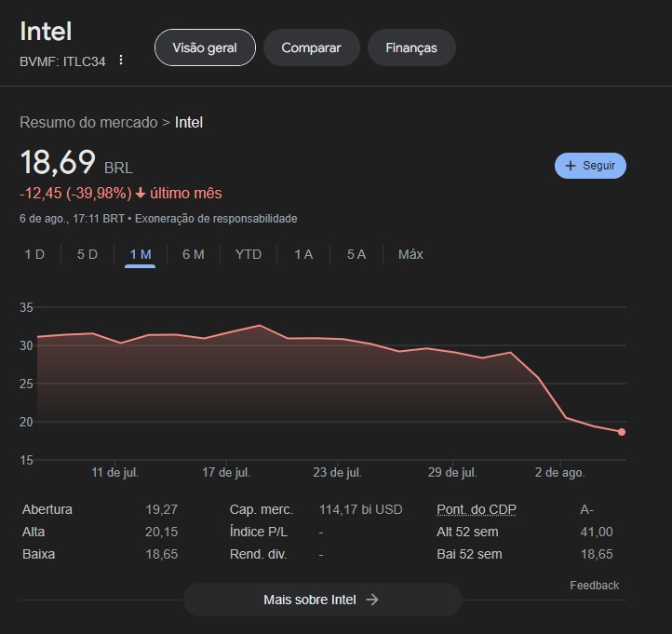Screen dimensions: 672x634
Task: Click the Pont. do CDP label
Action: click(x=476, y=509)
